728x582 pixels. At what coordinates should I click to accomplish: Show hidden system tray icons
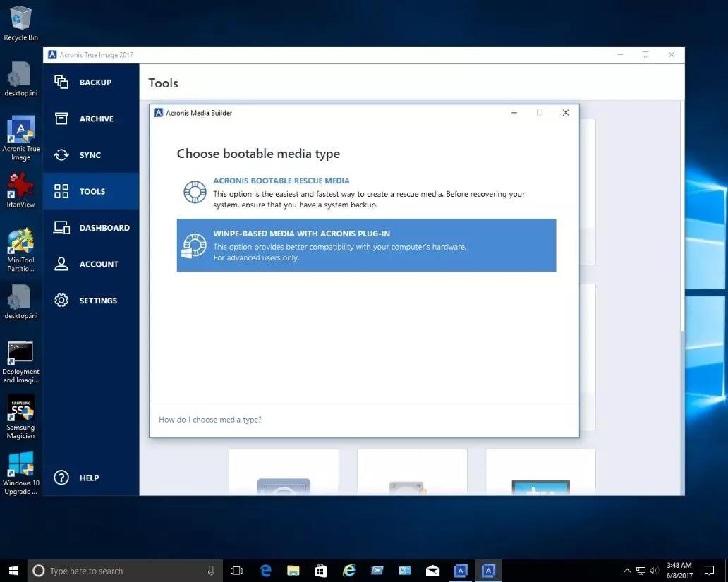(x=627, y=571)
